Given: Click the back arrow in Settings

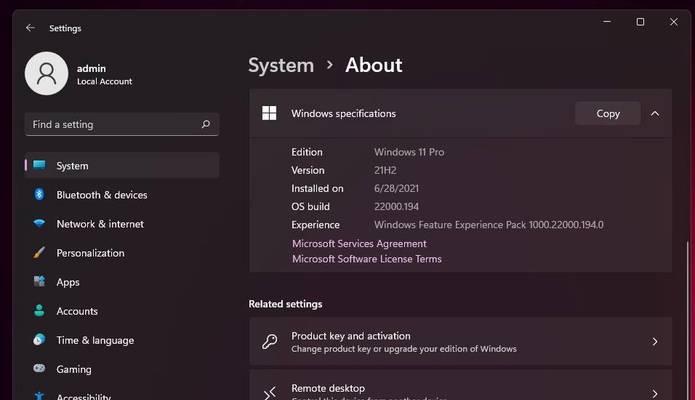Looking at the screenshot, I should [x=30, y=28].
